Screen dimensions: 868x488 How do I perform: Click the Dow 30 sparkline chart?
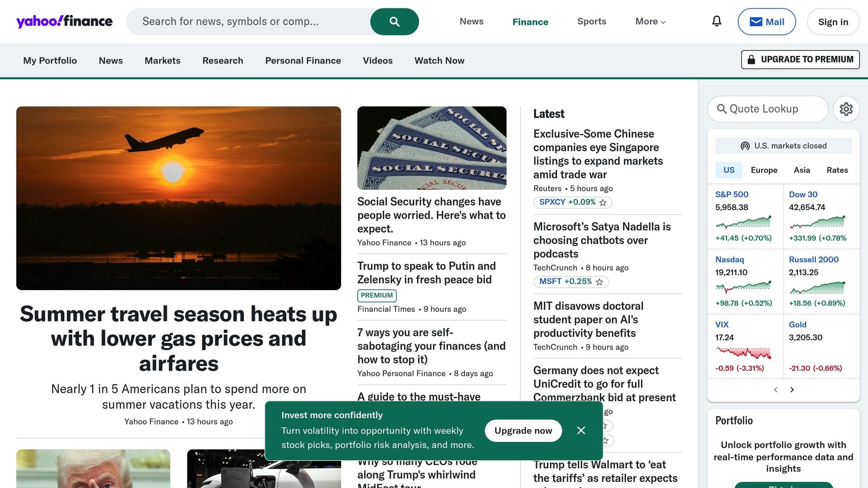point(817,222)
